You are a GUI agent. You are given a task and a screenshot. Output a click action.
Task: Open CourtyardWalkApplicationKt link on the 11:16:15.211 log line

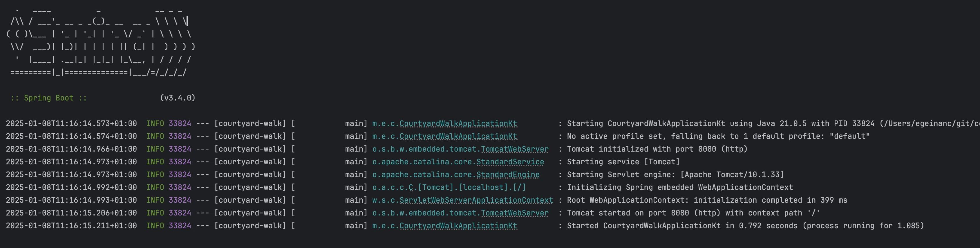458,226
